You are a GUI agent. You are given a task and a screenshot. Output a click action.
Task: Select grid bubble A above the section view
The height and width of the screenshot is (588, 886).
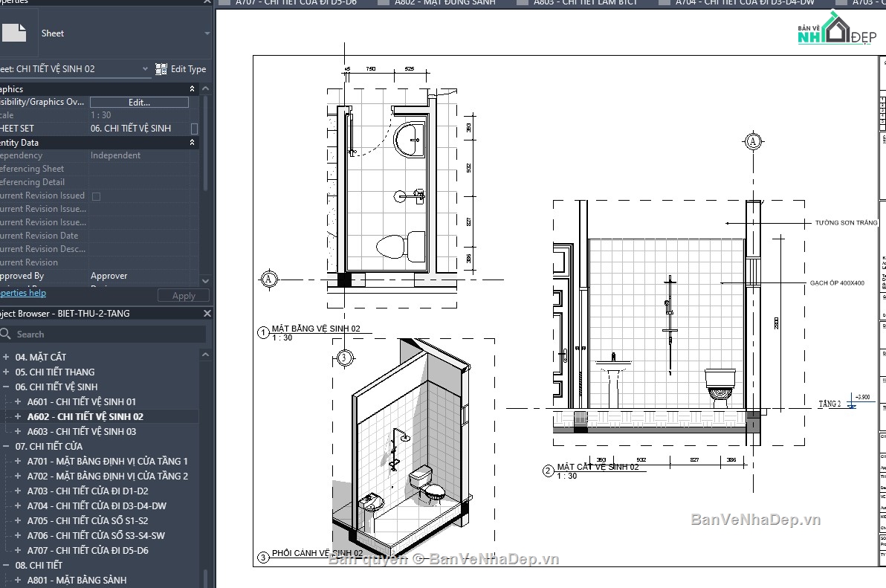point(753,141)
